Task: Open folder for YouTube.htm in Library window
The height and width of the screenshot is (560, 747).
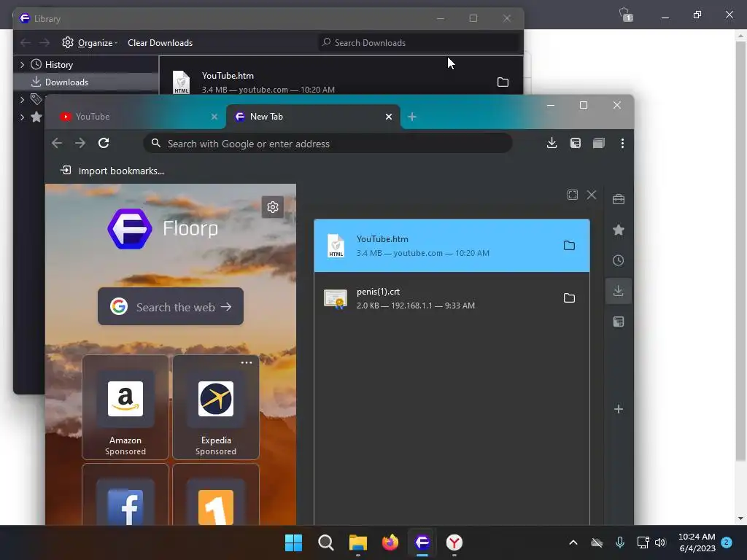Action: tap(503, 82)
